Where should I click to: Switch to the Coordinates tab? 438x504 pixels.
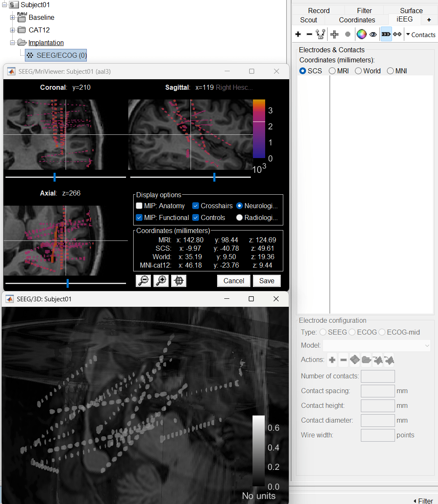tap(357, 20)
